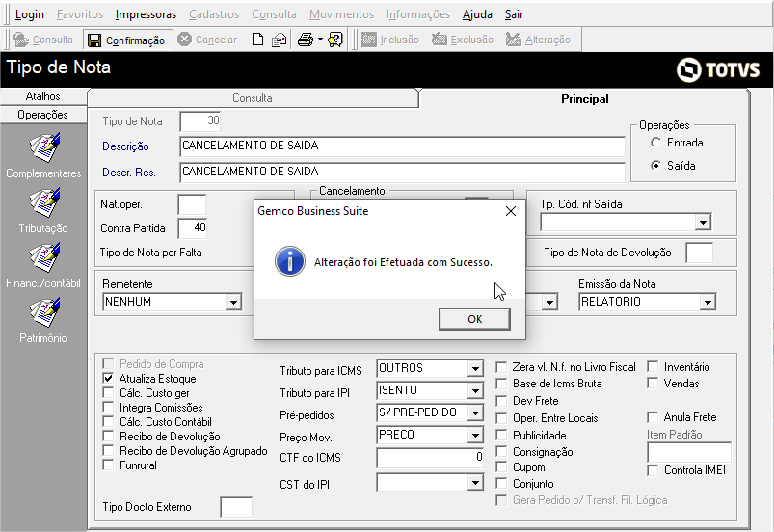Image resolution: width=774 pixels, height=532 pixels.
Task: Click the Exclusão toolbar icon
Action: coord(440,40)
